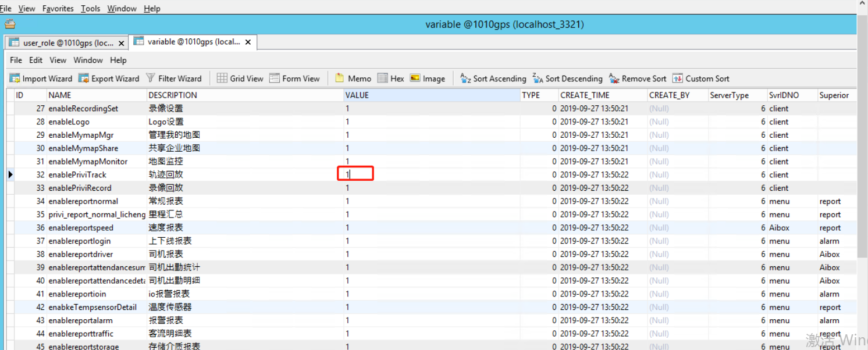The height and width of the screenshot is (350, 868).
Task: Switch to Form View
Action: point(294,78)
